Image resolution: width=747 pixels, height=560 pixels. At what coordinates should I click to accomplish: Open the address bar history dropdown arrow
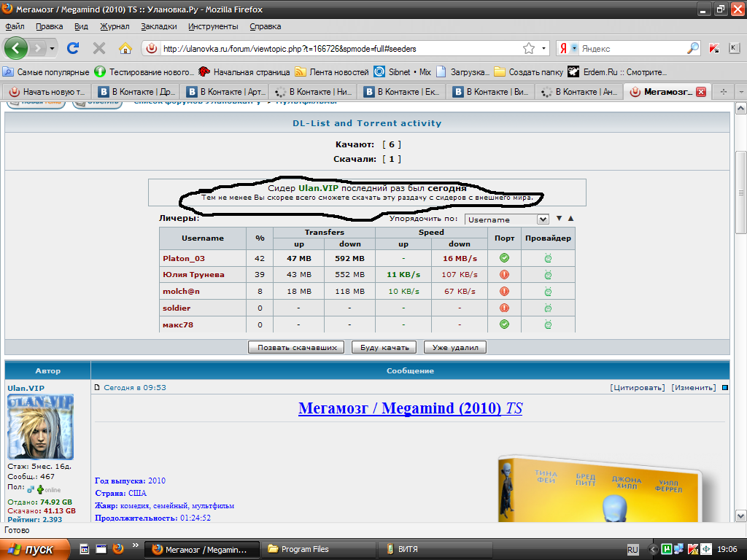543,49
